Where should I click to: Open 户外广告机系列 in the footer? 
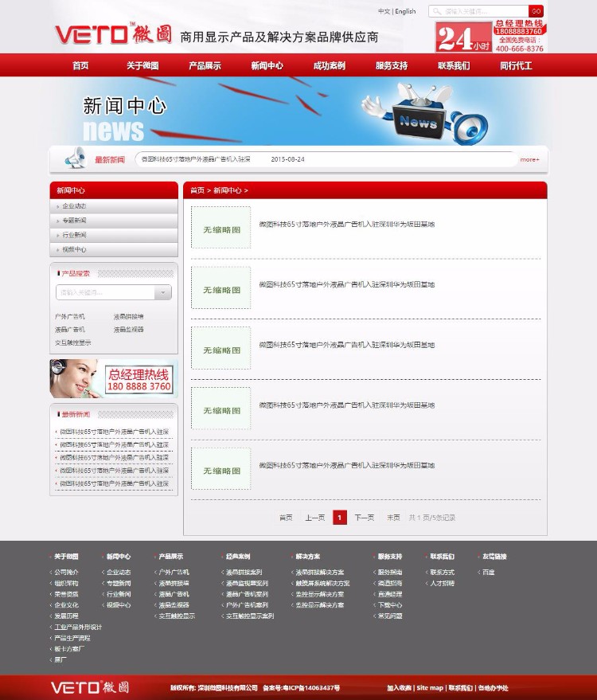tap(248, 605)
